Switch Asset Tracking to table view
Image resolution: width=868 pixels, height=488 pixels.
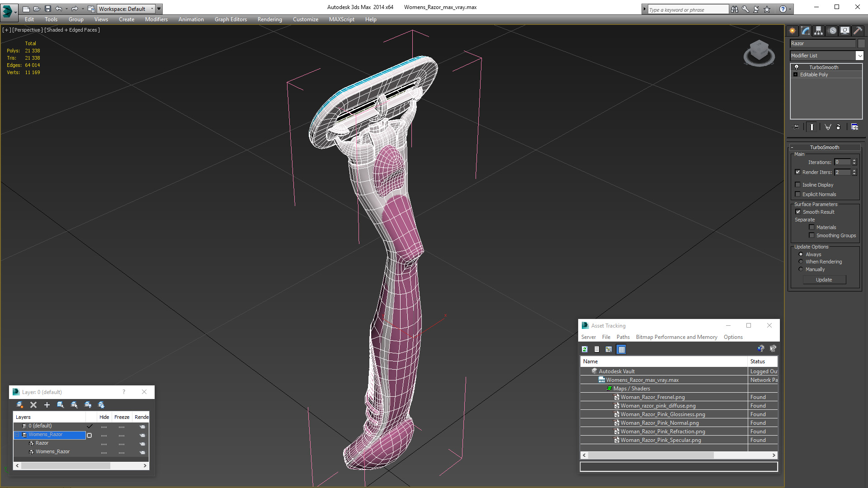[x=622, y=349]
